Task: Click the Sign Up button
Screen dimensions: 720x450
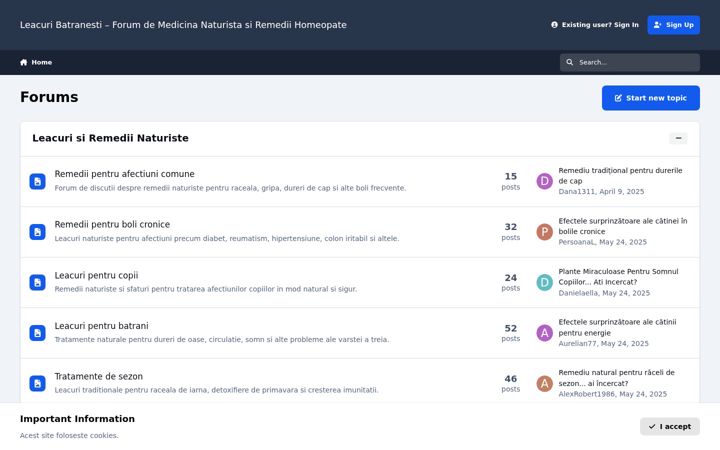Action: tap(674, 25)
